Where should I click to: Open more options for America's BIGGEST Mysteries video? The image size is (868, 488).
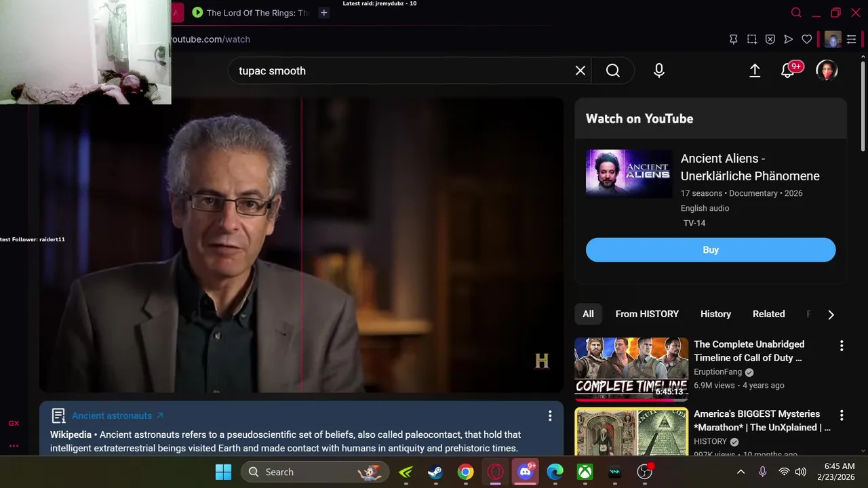coord(842,415)
